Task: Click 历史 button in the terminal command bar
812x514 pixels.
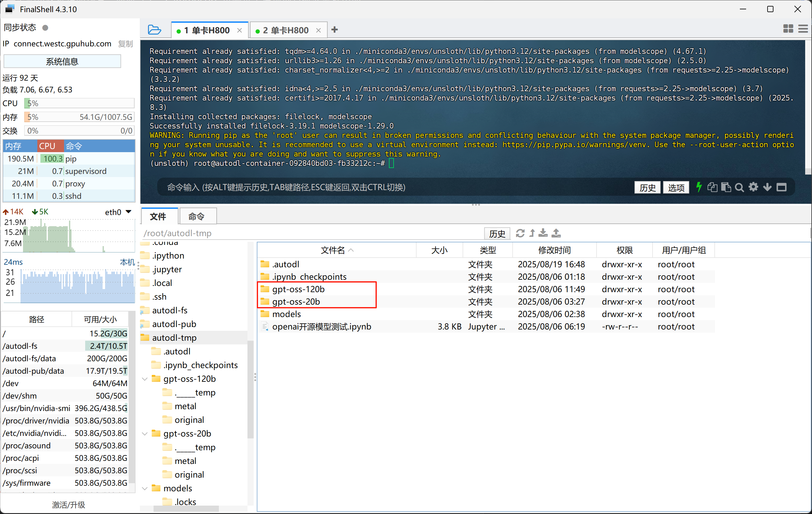Action: pos(648,187)
